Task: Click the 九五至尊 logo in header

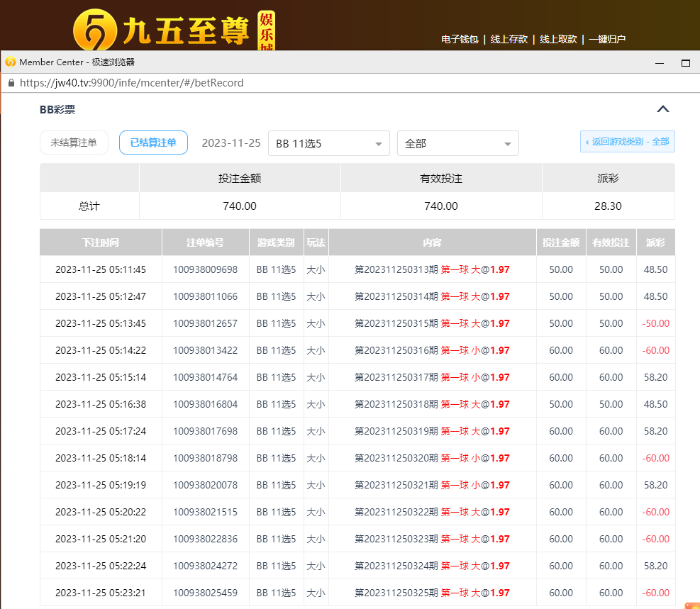Action: [x=174, y=30]
